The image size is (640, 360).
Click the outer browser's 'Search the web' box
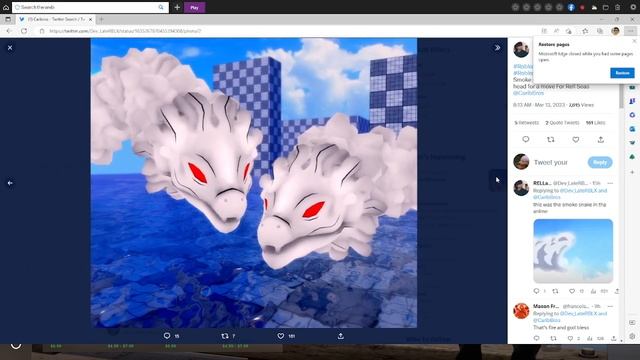tap(90, 7)
